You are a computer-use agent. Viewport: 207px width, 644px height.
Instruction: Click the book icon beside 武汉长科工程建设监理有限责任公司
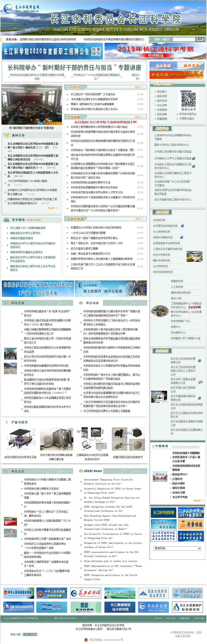tap(200, 382)
